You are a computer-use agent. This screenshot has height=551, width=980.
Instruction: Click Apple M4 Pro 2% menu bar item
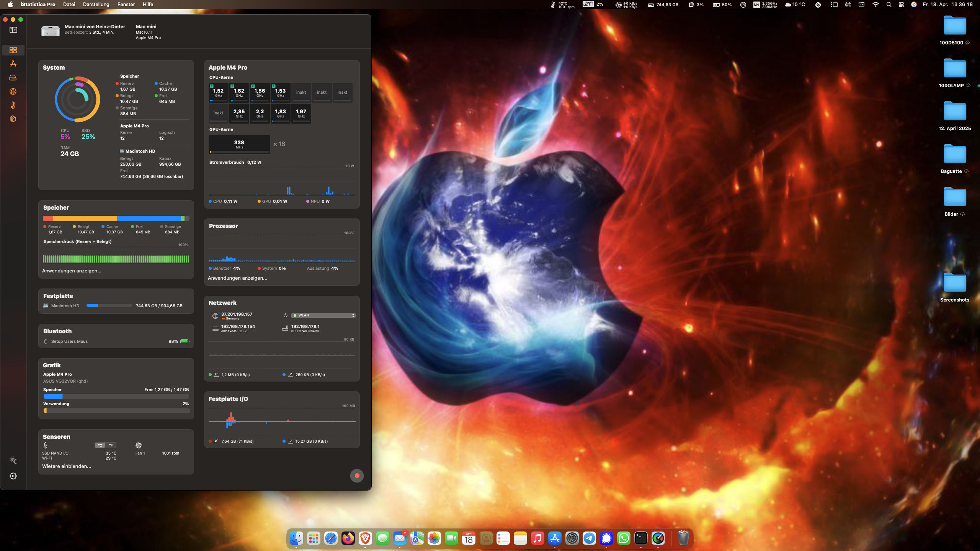pyautogui.click(x=593, y=5)
